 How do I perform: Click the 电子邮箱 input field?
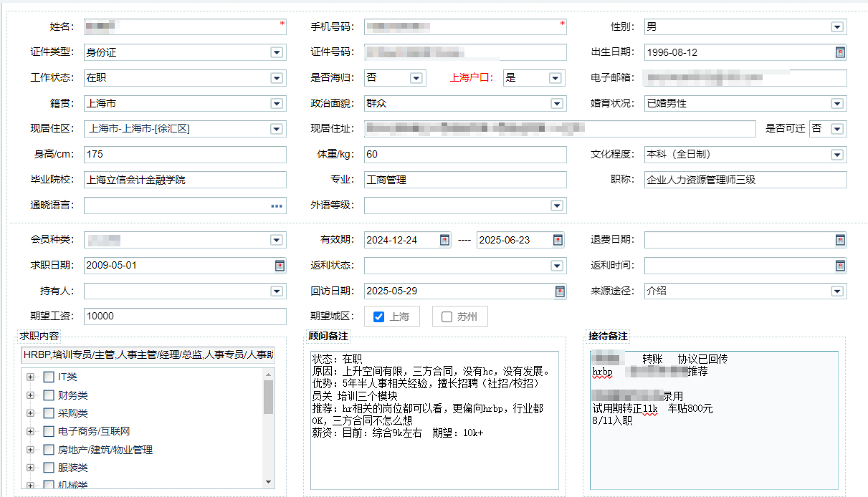[745, 78]
